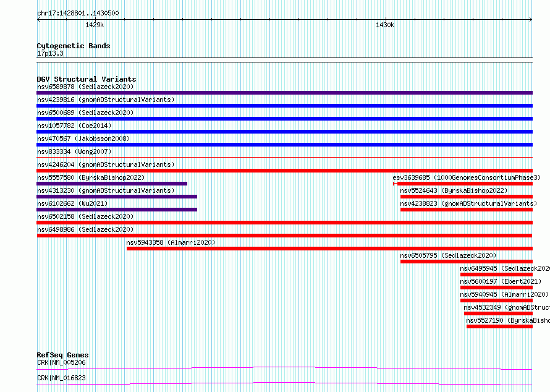This screenshot has width=550, height=392.
Task: Click the red bar under nsv5943358
Action: pyautogui.click(x=330, y=249)
